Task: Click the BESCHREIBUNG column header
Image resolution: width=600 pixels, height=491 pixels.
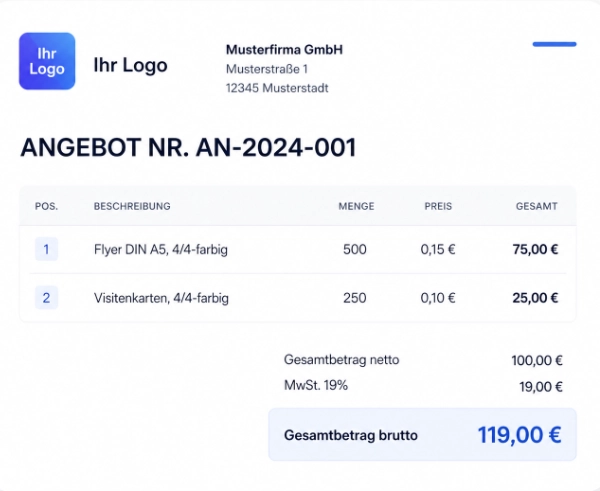Action: 132,206
